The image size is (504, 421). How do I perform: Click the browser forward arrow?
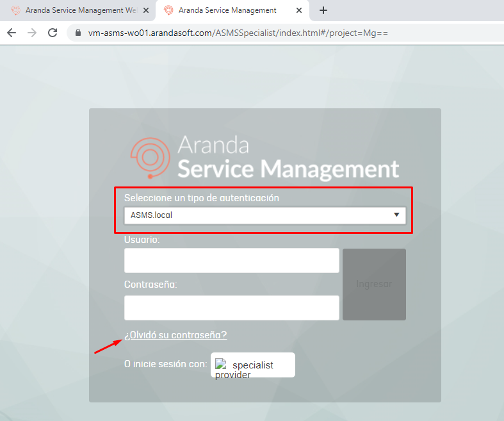32,33
